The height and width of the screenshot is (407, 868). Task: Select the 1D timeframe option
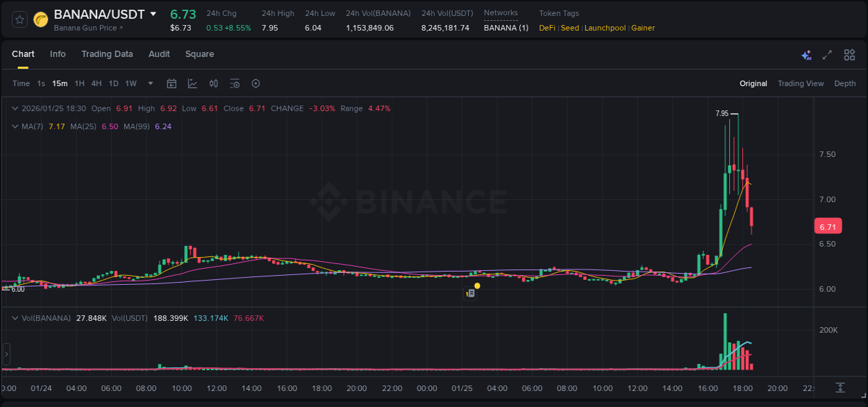(113, 83)
